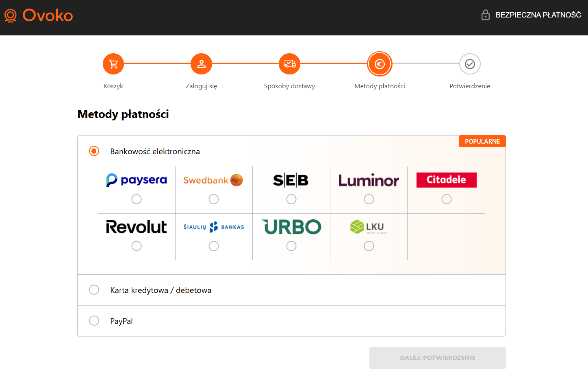Click the Bankowość elektroniczna label
Image resolution: width=588 pixels, height=391 pixels.
click(155, 151)
